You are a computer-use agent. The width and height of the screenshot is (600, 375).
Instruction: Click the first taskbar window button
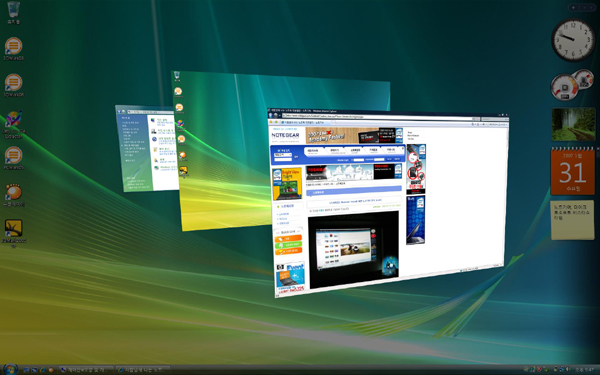(86, 370)
